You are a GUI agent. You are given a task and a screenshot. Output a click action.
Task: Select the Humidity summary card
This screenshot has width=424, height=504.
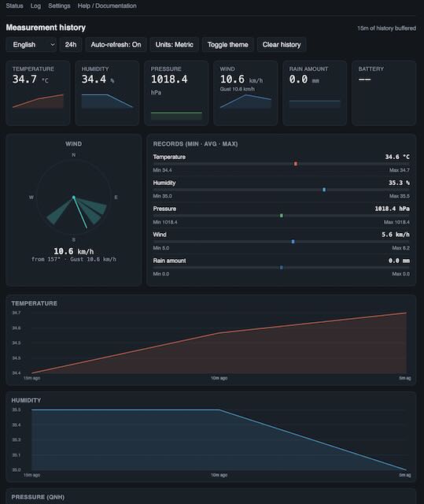[107, 93]
